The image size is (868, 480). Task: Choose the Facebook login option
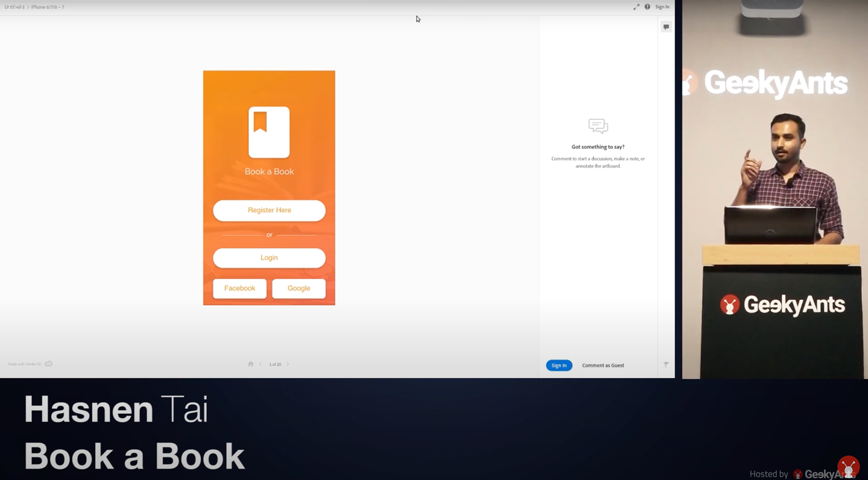click(239, 288)
